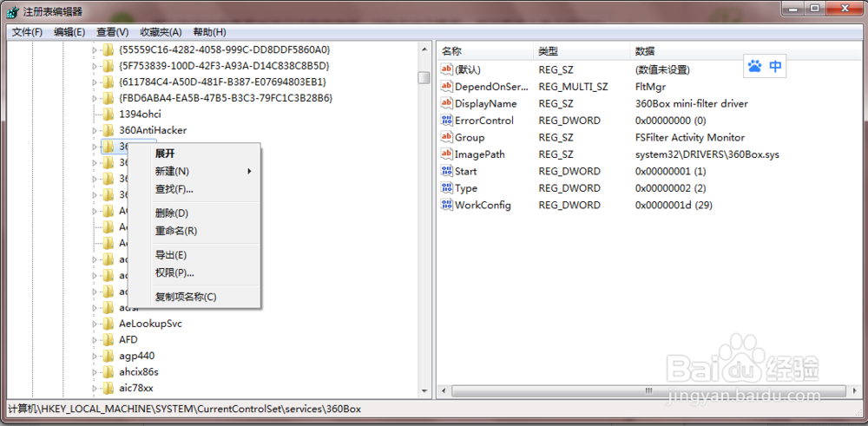Image resolution: width=868 pixels, height=426 pixels.
Task: Expand the {611784C4-A50D-481F...} node
Action: 94,82
